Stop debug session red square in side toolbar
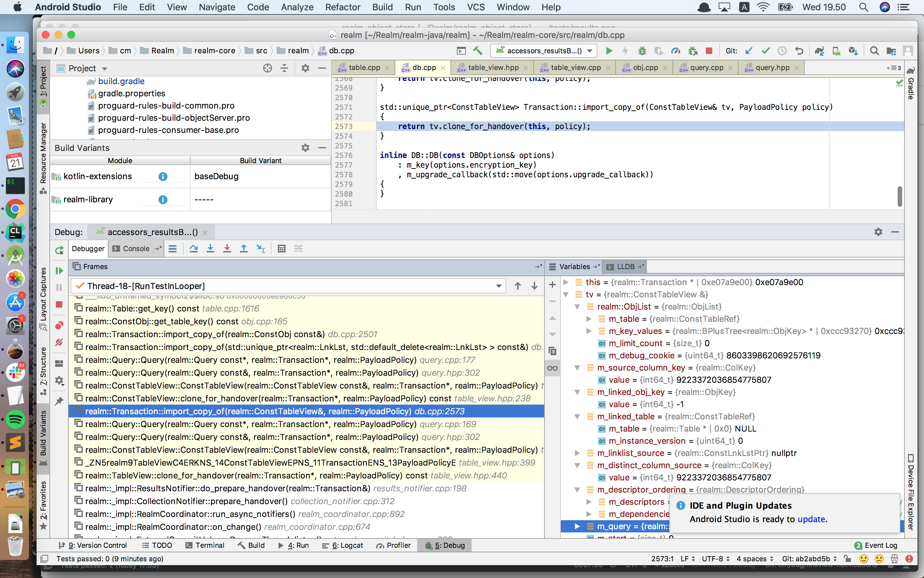 click(x=59, y=304)
